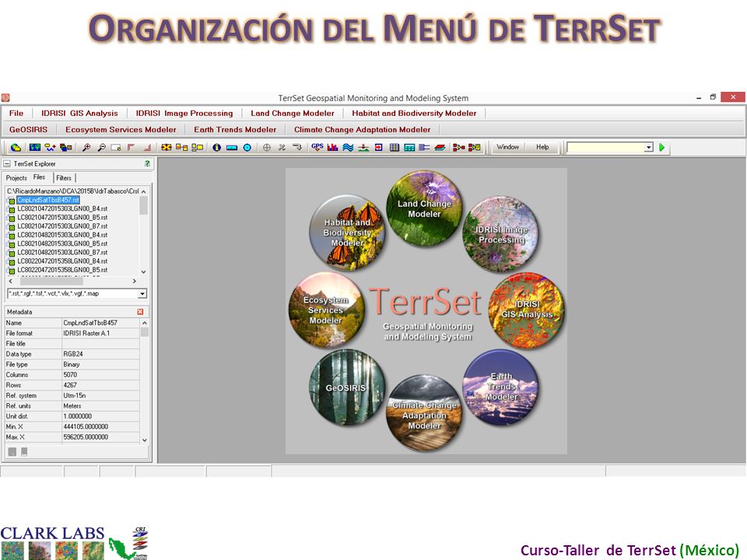Click the yellow full extent arrows icon
This screenshot has height=560, width=747.
[167, 148]
